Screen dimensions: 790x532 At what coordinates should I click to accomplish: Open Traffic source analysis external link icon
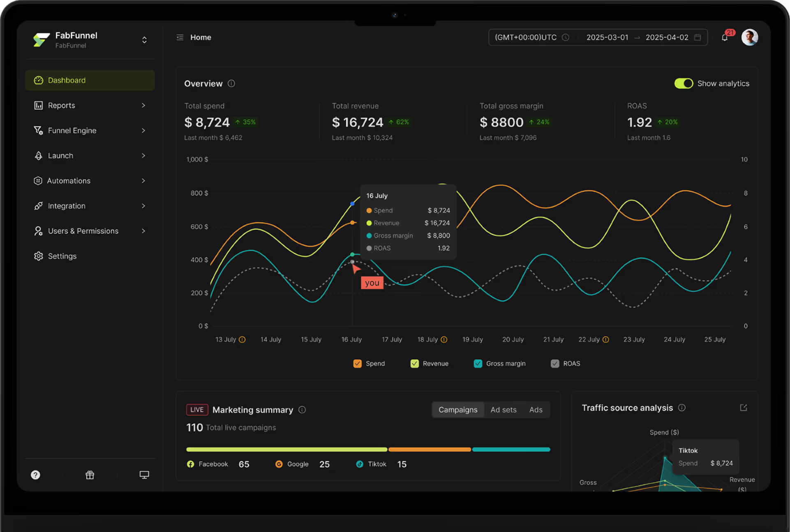[x=743, y=408]
